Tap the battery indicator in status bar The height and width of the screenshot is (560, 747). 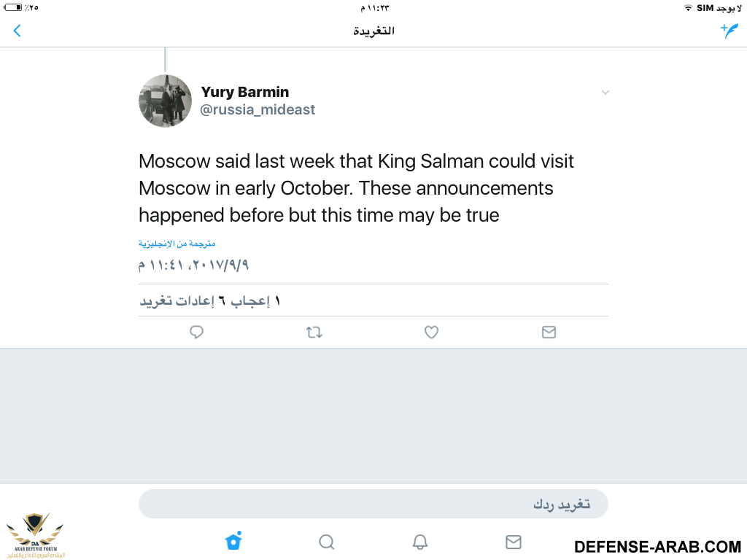coord(13,7)
